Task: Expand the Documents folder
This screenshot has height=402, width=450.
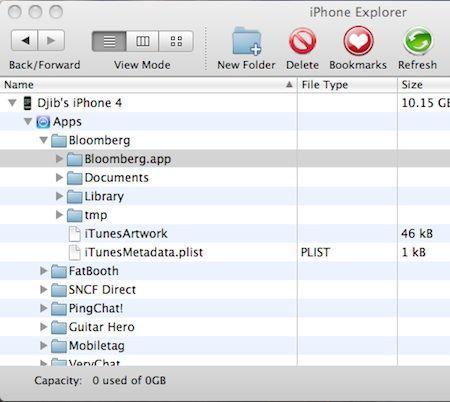Action: 59,178
